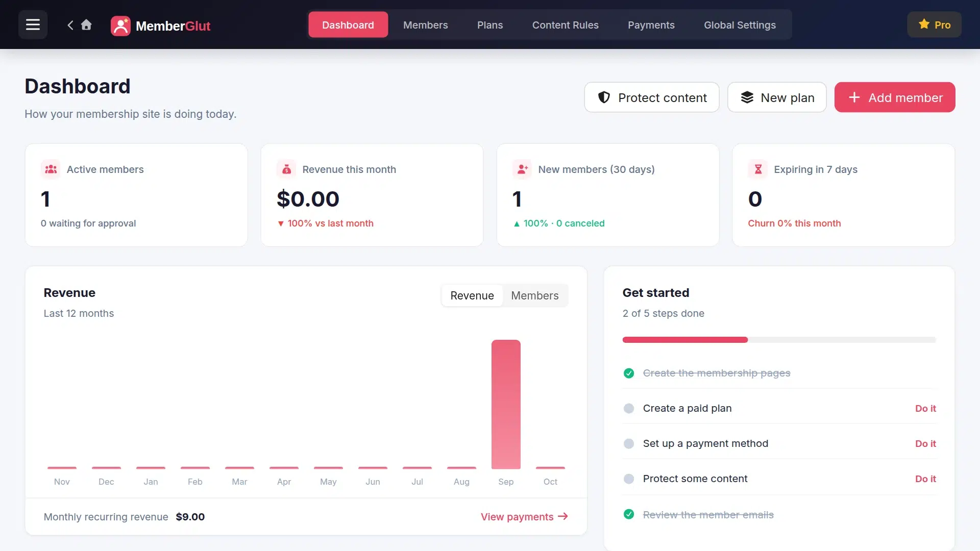This screenshot has height=551, width=980.
Task: Click the Add member button
Action: pos(895,97)
